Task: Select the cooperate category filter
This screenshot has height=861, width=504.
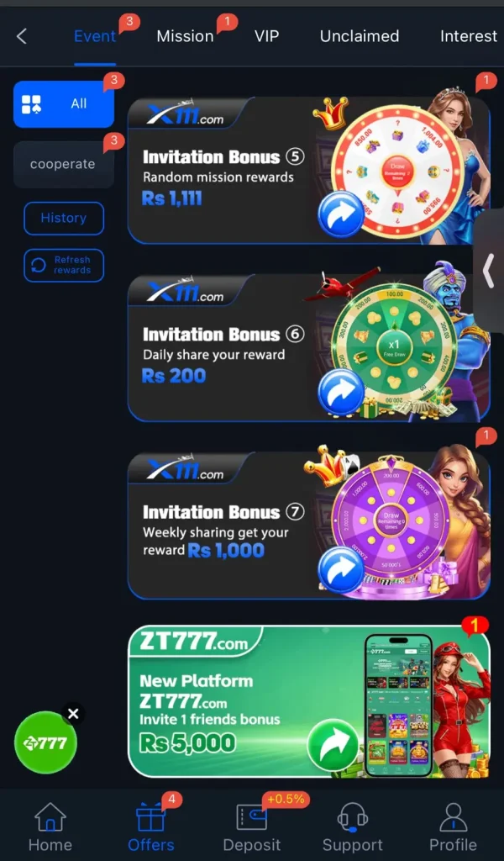Action: pos(64,164)
